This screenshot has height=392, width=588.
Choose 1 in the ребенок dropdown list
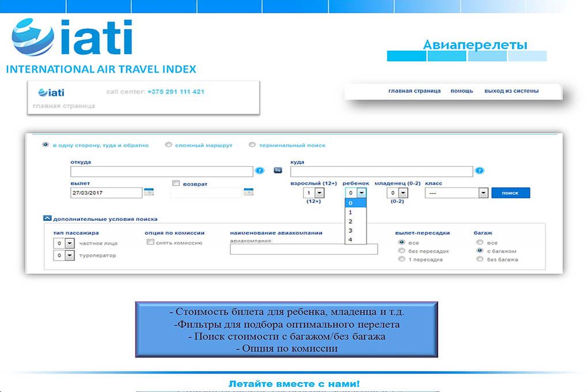[x=355, y=213]
